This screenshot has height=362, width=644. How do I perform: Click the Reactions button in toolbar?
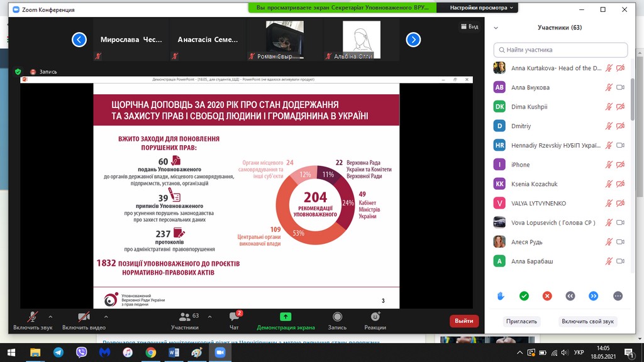pyautogui.click(x=375, y=320)
